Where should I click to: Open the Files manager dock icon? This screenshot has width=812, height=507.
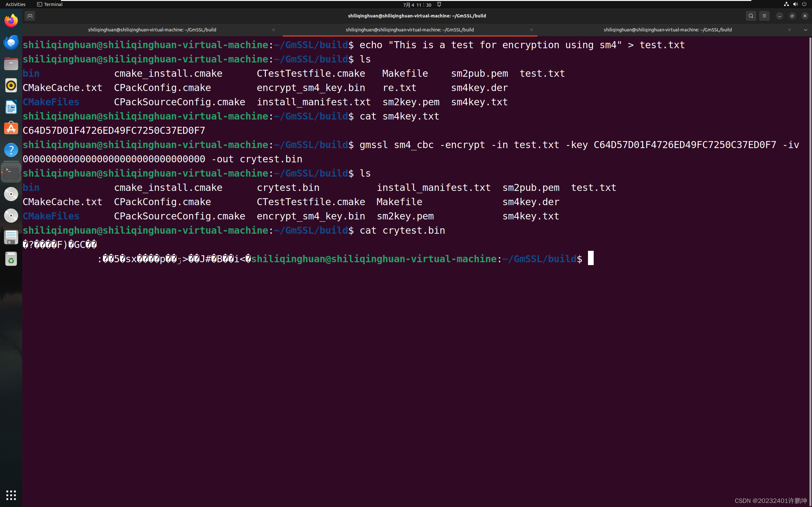[x=11, y=64]
